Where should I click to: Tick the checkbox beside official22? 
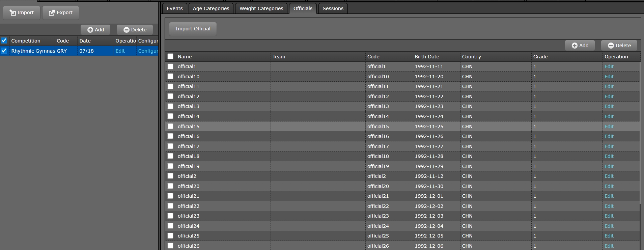click(x=170, y=206)
